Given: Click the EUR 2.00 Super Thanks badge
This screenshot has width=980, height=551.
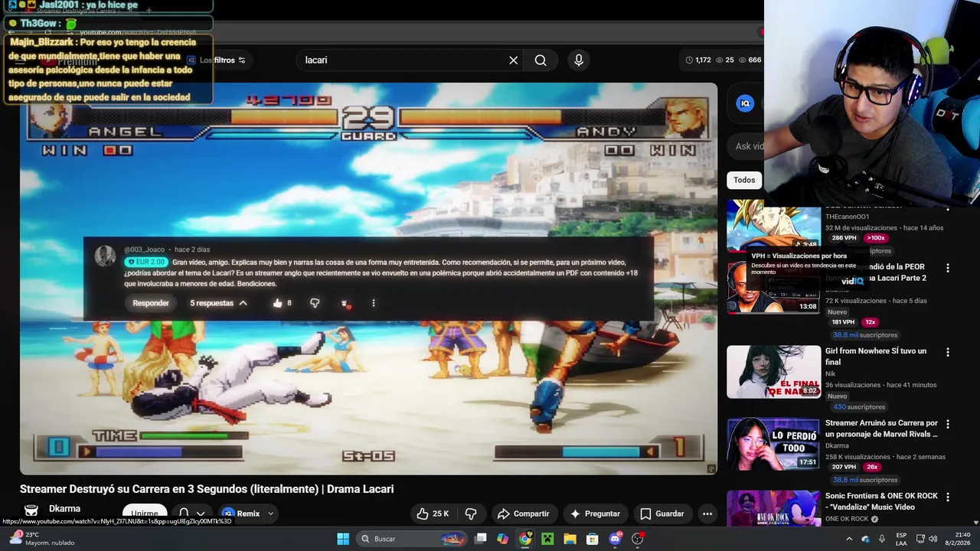Looking at the screenshot, I should (146, 262).
